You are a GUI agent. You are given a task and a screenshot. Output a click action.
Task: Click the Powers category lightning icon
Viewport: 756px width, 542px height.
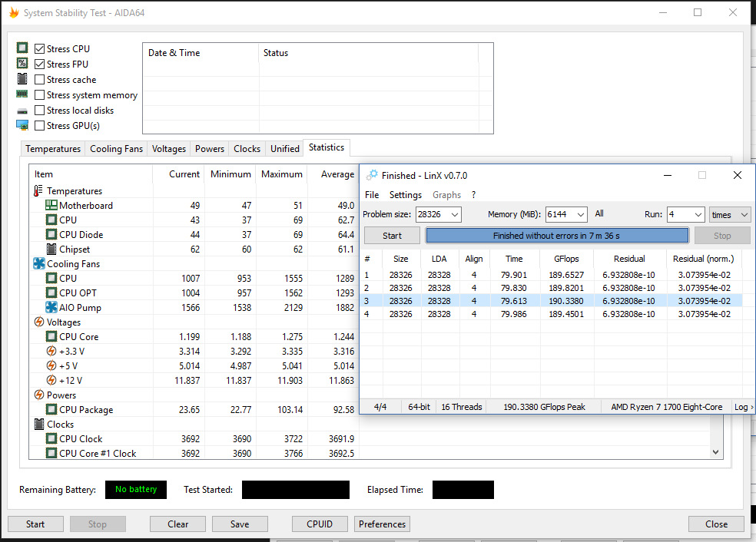coord(39,395)
